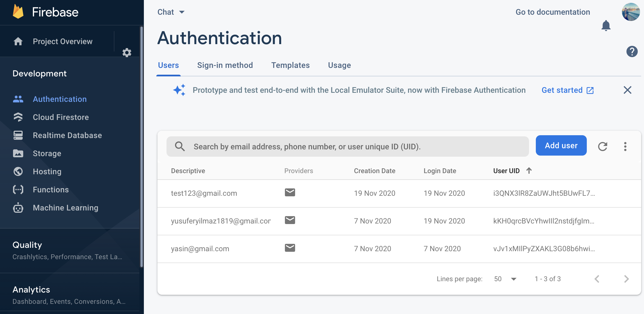The height and width of the screenshot is (314, 644).
Task: Click the notifications bell icon
Action: point(606,26)
